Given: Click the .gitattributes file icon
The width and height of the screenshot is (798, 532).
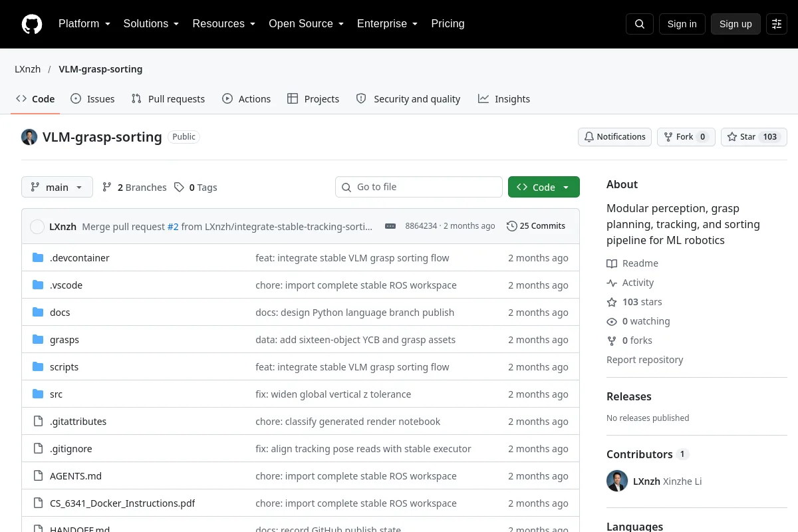Looking at the screenshot, I should point(38,422).
